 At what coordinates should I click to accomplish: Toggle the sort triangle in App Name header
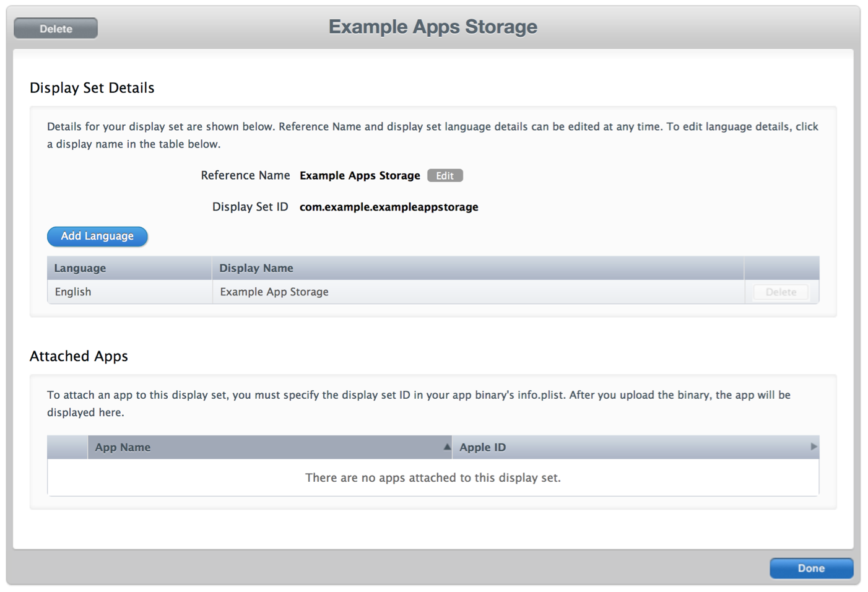coord(446,446)
